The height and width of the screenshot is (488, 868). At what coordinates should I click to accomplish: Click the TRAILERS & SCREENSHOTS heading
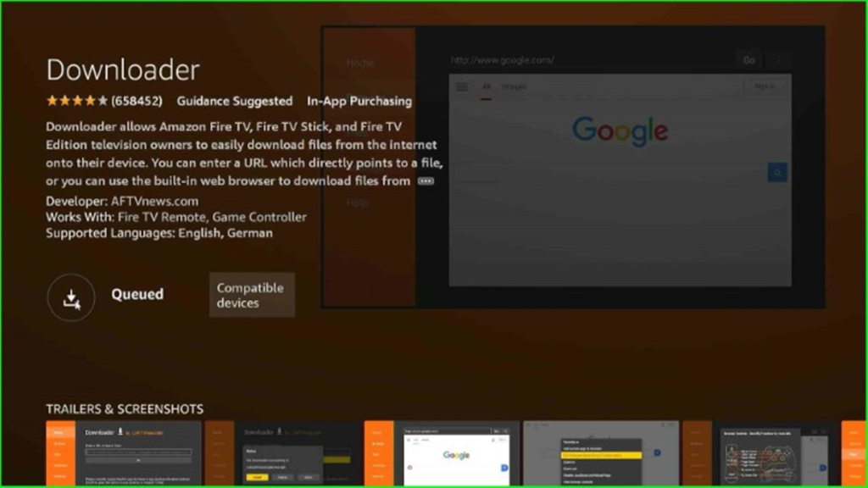pos(125,409)
